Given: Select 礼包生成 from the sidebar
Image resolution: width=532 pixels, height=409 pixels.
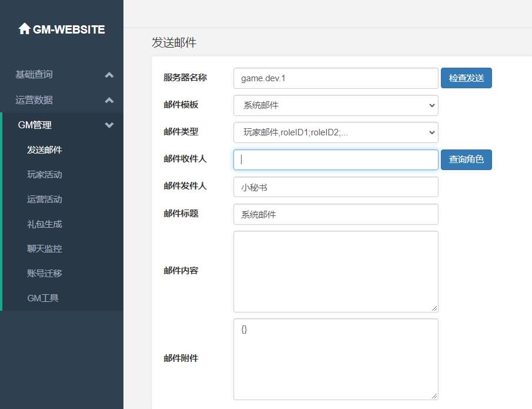Looking at the screenshot, I should pyautogui.click(x=45, y=224).
